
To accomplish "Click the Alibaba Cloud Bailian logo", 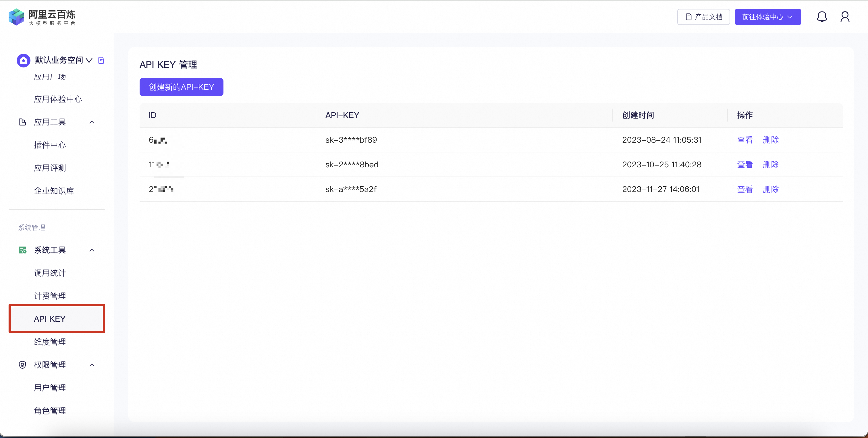I will (x=42, y=17).
